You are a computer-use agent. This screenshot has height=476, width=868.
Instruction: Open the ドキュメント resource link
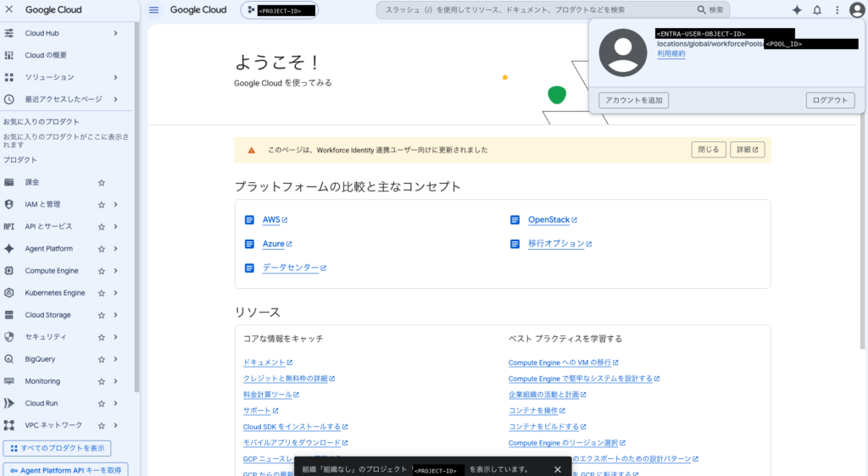coord(267,363)
